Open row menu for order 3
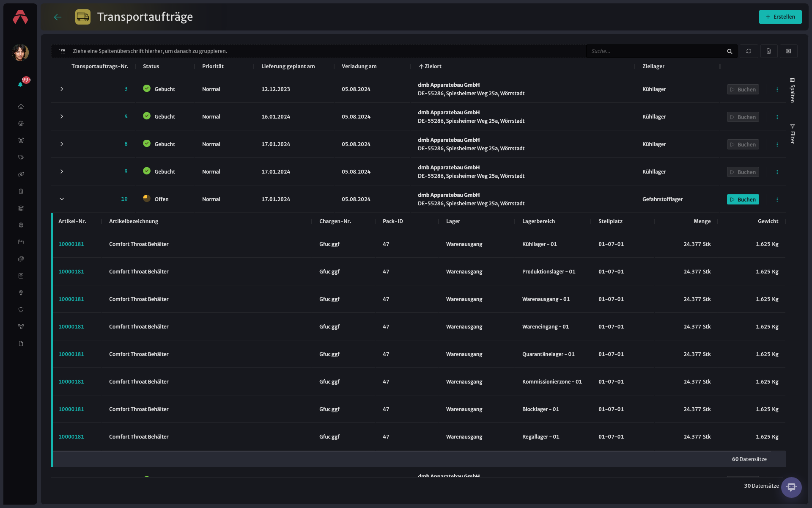The width and height of the screenshot is (812, 508). (777, 89)
